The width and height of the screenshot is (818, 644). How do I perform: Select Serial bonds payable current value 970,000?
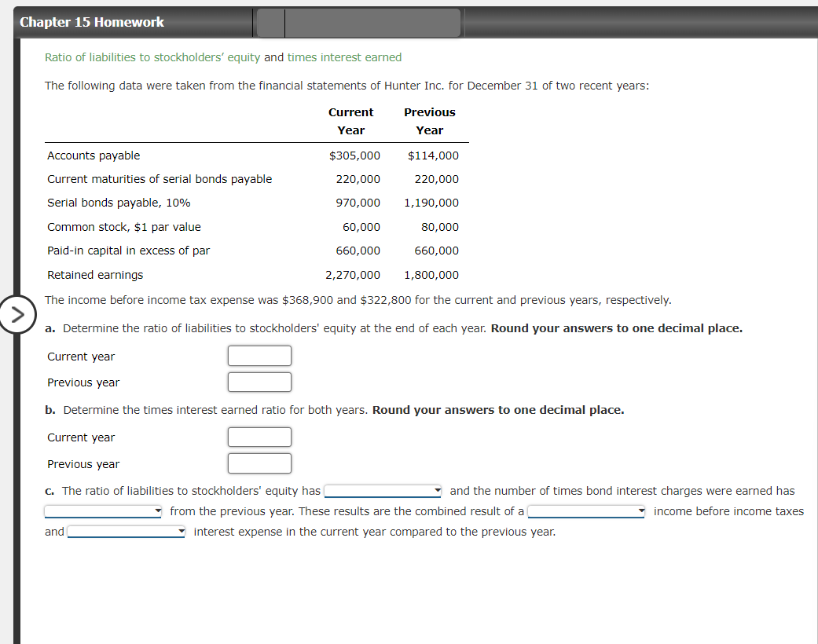tap(358, 203)
